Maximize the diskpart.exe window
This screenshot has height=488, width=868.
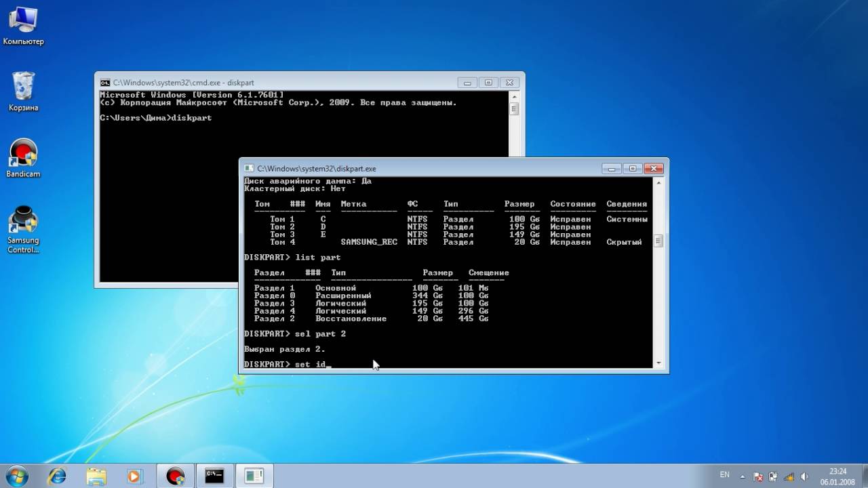[633, 168]
